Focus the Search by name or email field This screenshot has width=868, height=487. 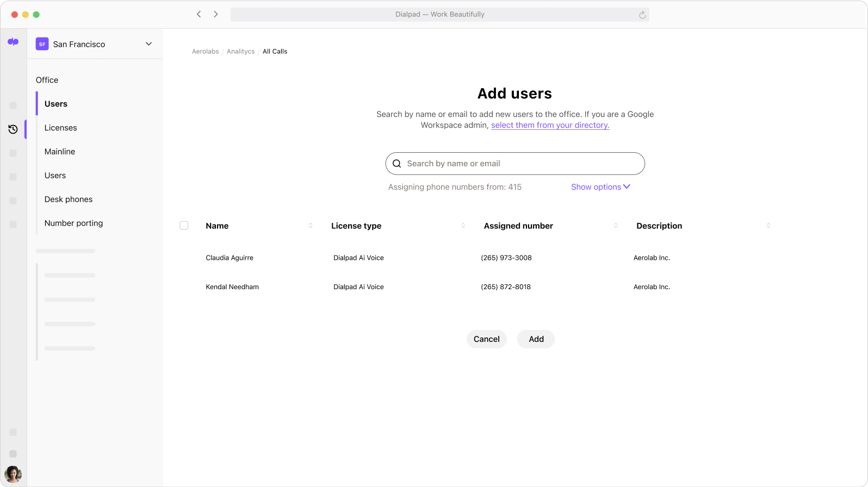[515, 164]
